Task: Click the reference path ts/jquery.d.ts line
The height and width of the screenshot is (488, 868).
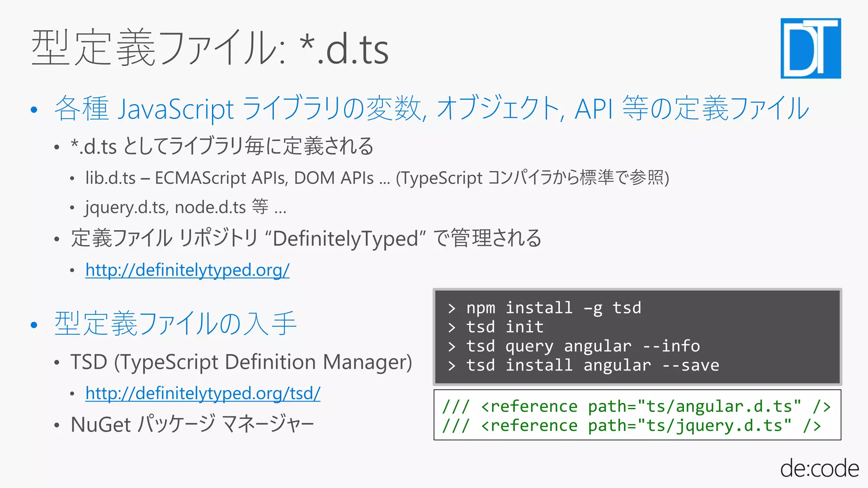Action: tap(632, 425)
